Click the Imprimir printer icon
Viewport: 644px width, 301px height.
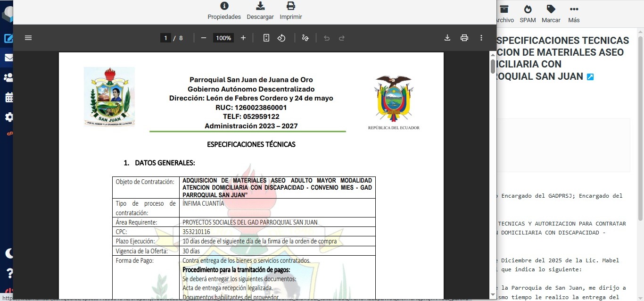click(290, 11)
